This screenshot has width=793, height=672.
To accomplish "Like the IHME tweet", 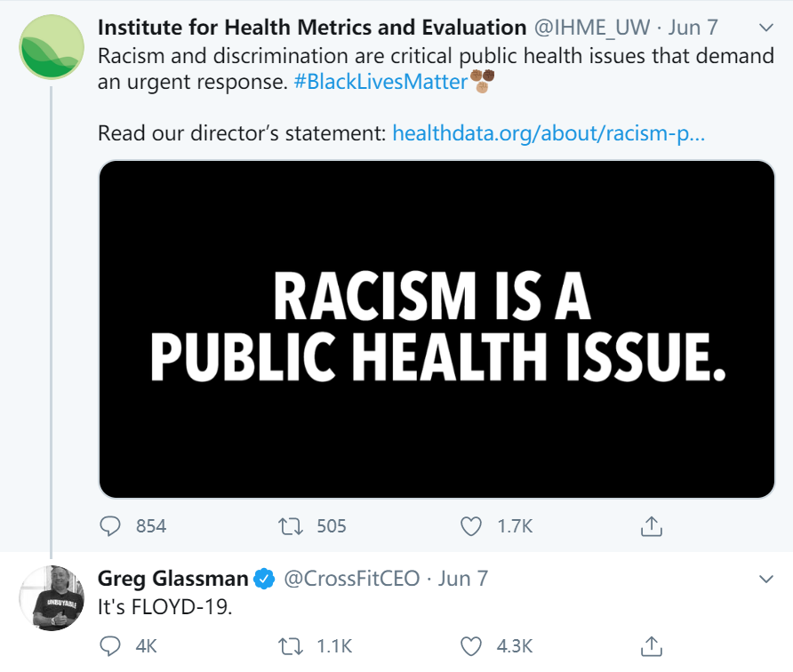I will tap(470, 526).
